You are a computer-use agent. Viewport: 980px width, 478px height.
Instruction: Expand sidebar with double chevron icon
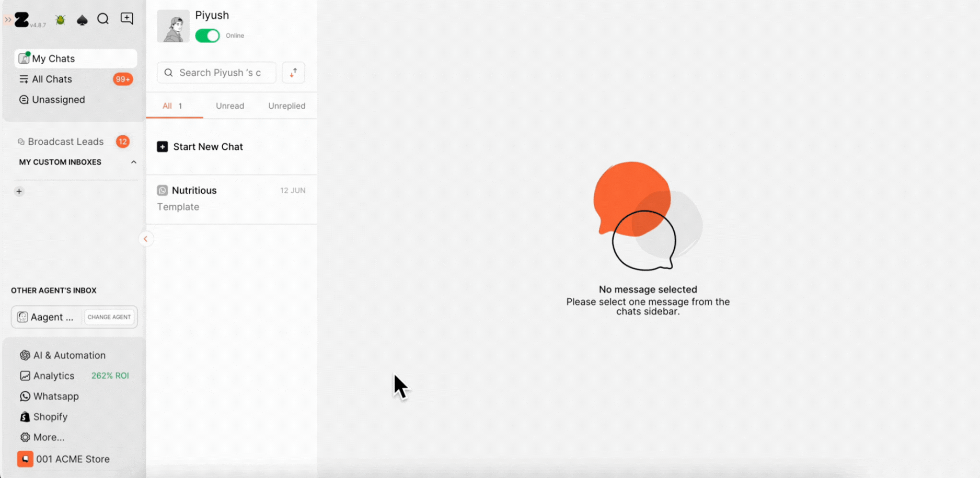click(8, 20)
